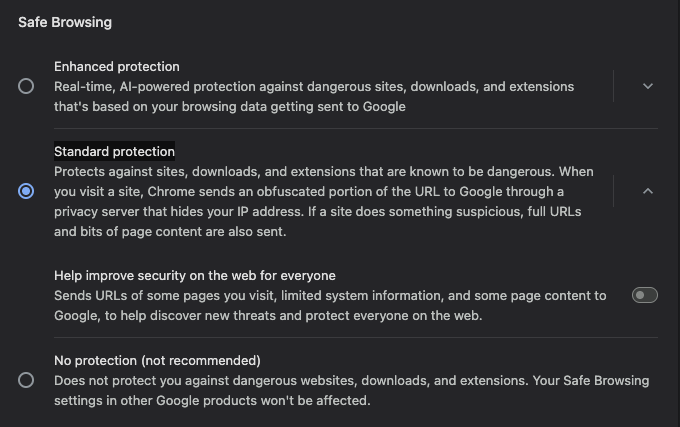This screenshot has height=427, width=680.
Task: Click the No protection (not recommended) label
Action: pos(157,360)
